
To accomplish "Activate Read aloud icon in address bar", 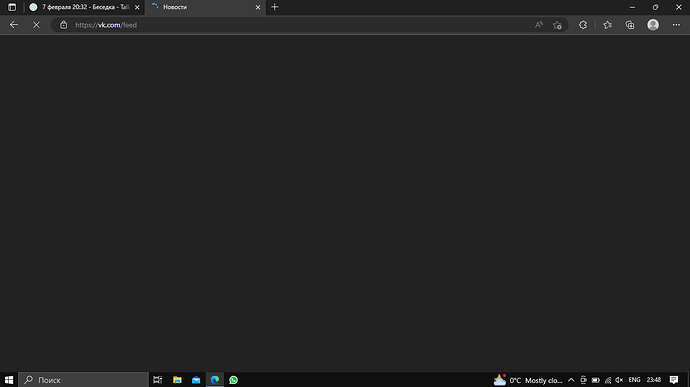I will click(x=539, y=25).
